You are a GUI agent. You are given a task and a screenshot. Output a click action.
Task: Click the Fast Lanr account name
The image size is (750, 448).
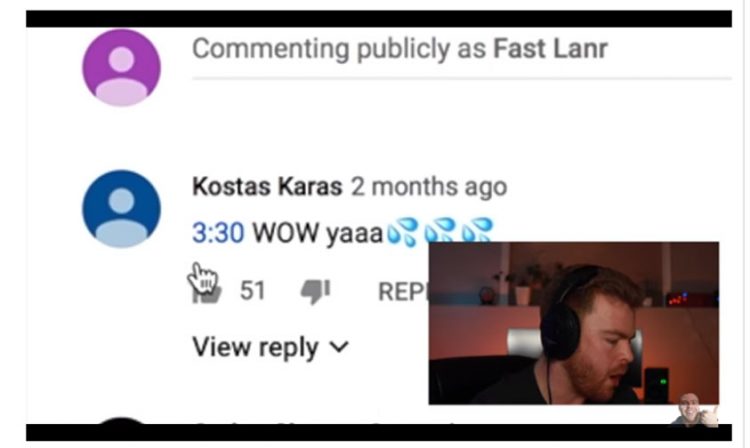point(550,49)
